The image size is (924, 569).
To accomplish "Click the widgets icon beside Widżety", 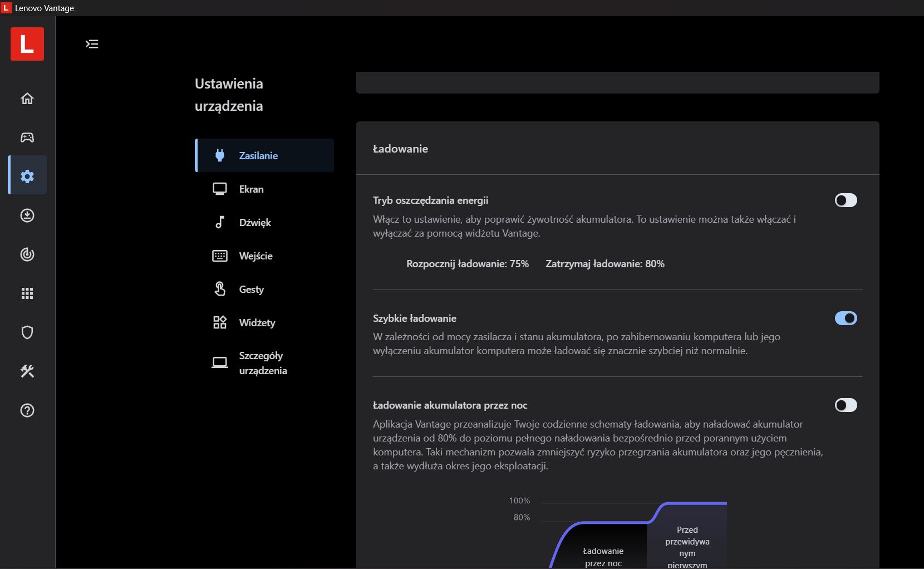I will tap(220, 322).
